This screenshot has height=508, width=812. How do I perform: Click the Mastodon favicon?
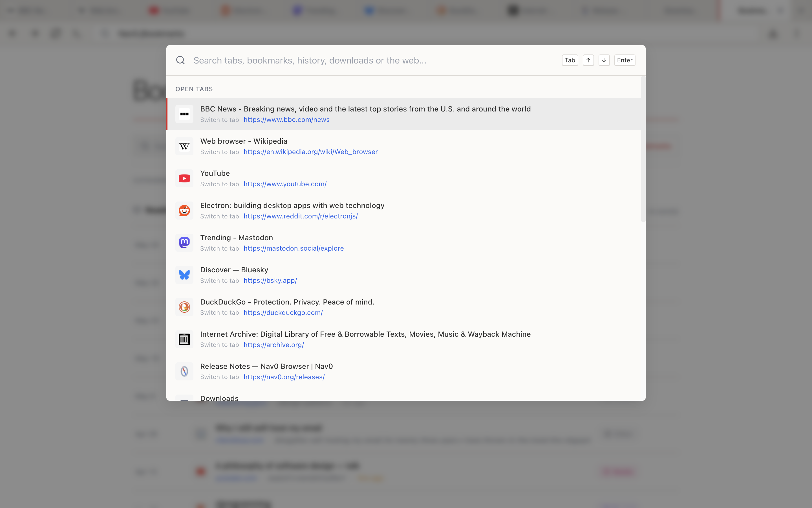pyautogui.click(x=184, y=243)
